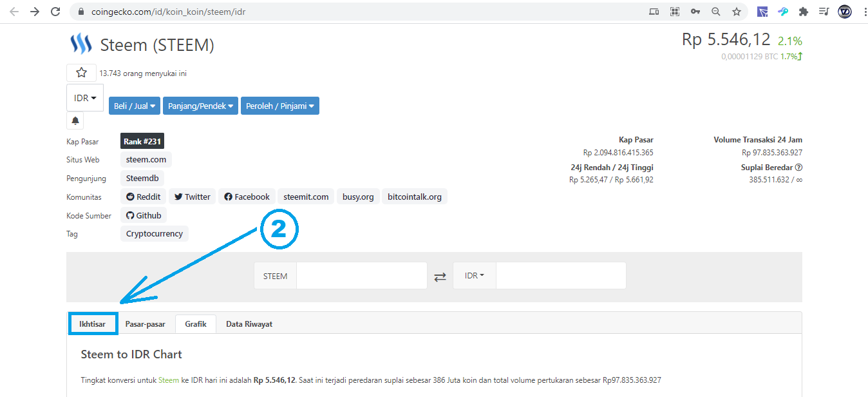Open the IDR currency dropdown near the title
868x397 pixels.
click(x=85, y=98)
